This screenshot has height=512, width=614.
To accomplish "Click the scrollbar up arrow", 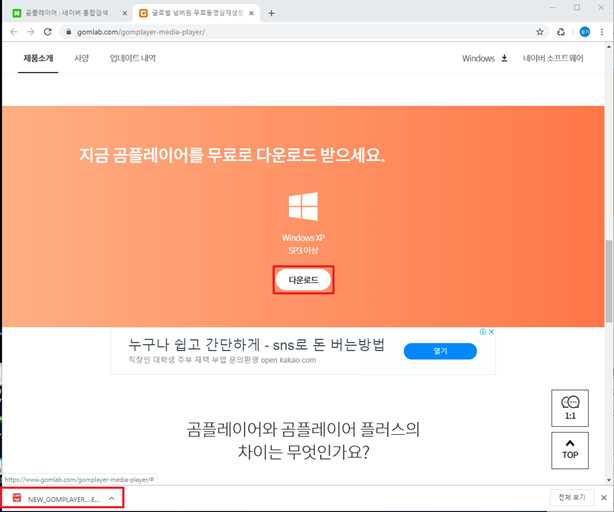I will pyautogui.click(x=609, y=47).
